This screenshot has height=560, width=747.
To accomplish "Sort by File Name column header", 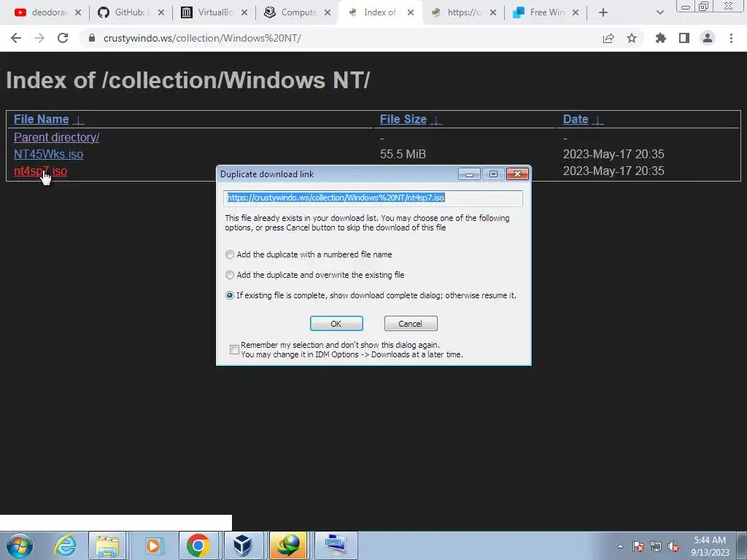I will 42,119.
